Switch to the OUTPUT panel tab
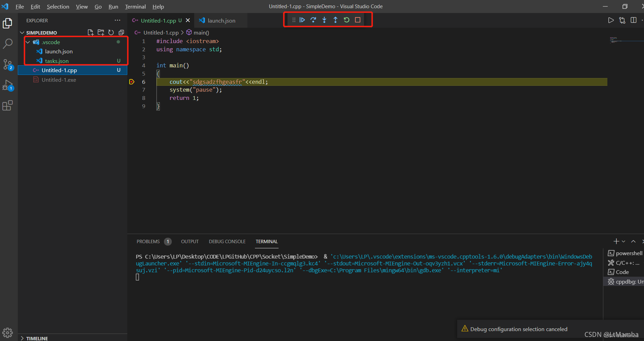Screen dimensions: 644x341 pyautogui.click(x=190, y=241)
